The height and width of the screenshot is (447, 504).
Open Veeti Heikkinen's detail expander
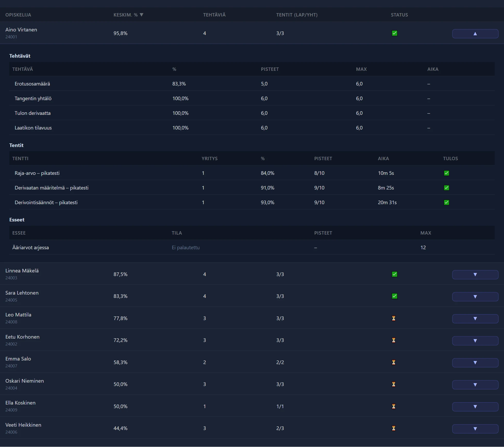tap(475, 429)
